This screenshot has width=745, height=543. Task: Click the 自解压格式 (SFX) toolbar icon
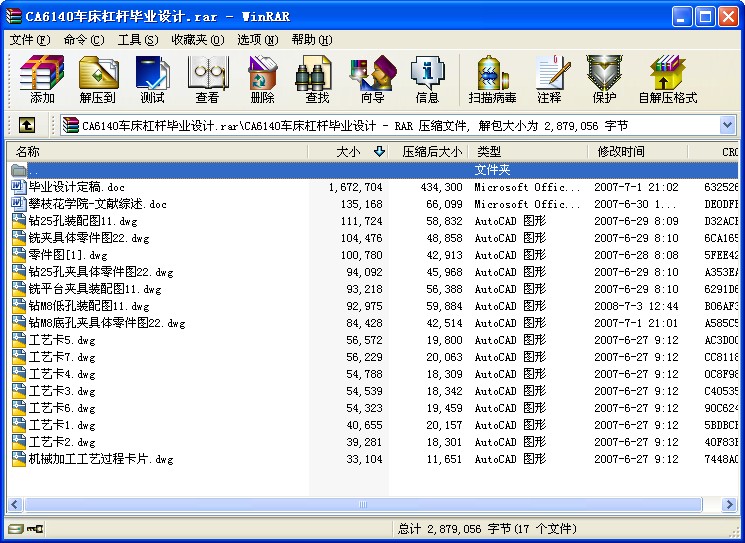tap(668, 73)
